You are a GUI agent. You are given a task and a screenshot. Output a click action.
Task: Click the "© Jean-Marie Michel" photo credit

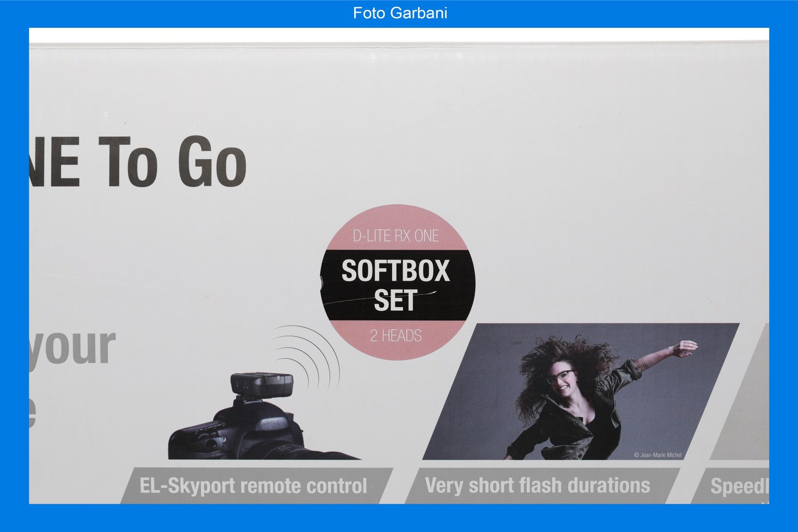[x=658, y=455]
